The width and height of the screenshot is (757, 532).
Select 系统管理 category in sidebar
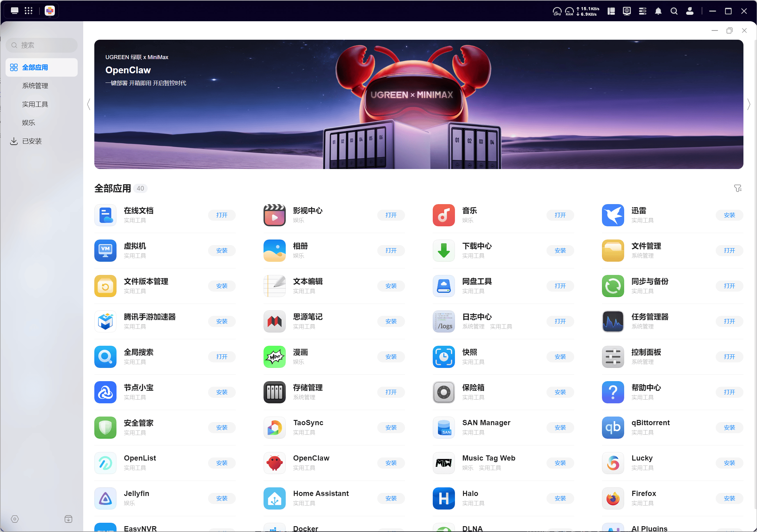(x=35, y=86)
